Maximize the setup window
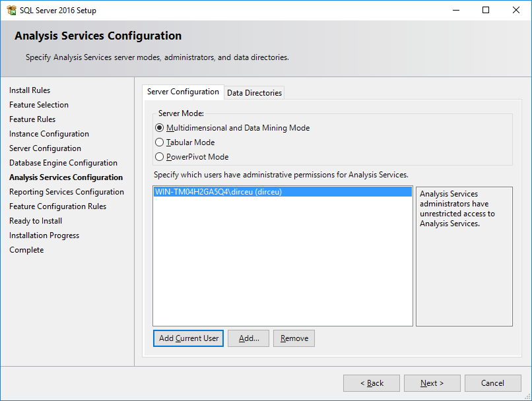Viewport: 532px width, 401px height. click(x=486, y=10)
